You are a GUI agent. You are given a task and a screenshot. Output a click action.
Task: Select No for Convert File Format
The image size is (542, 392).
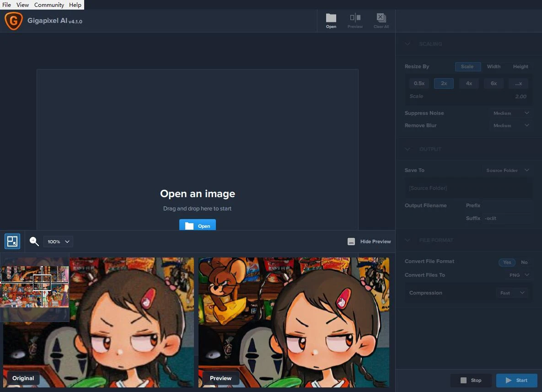click(524, 262)
